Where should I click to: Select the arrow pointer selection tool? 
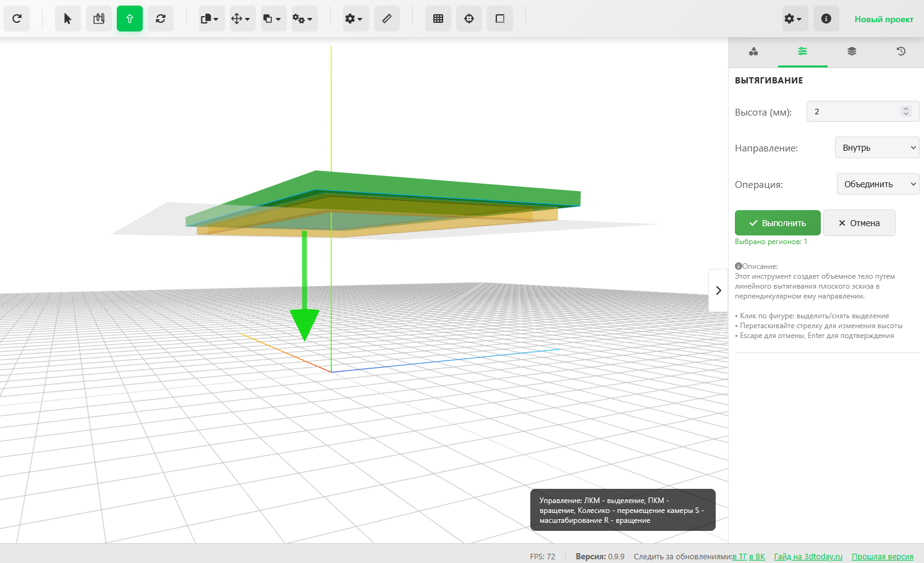[68, 19]
